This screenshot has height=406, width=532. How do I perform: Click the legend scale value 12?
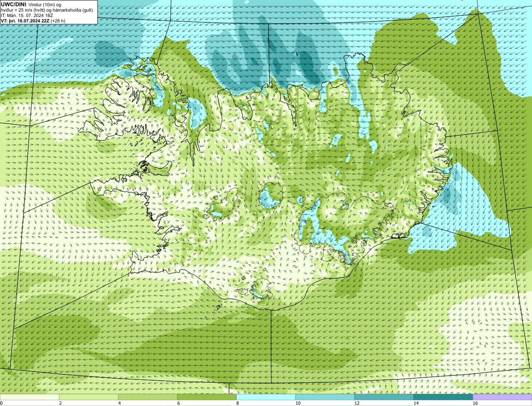(357, 403)
